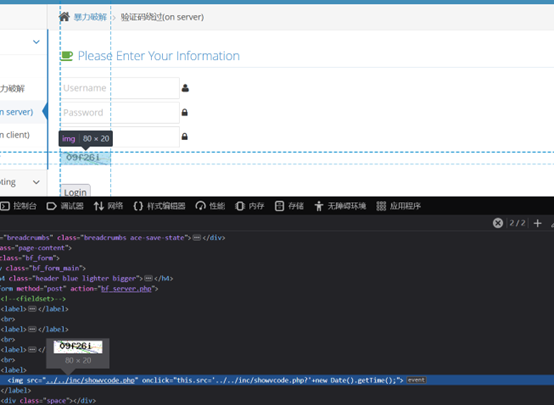This screenshot has height=405, width=554.
Task: Open the 内存 memory tab
Action: coord(250,206)
